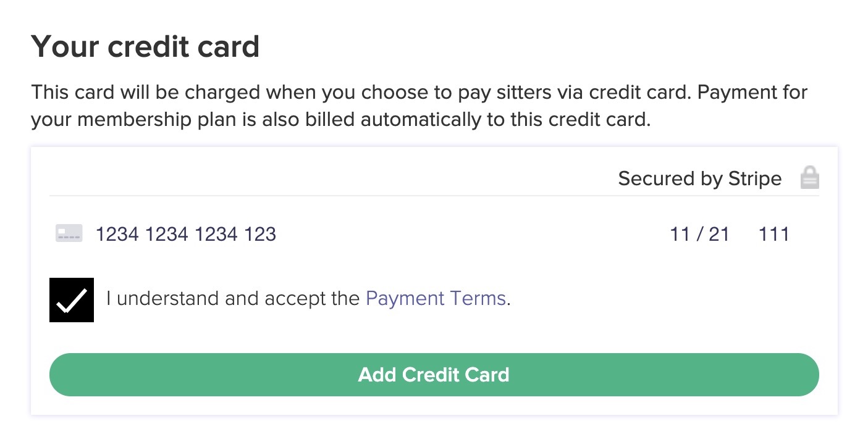868x442 pixels.
Task: Select the CVC field showing 111
Action: click(x=774, y=234)
